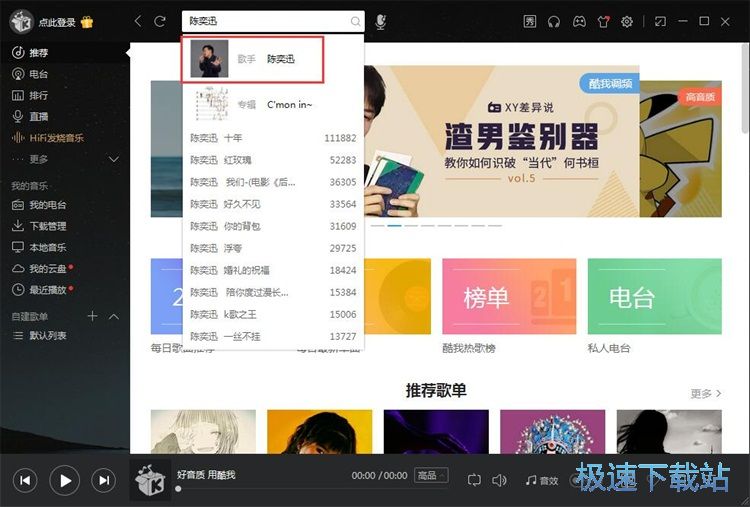Select album suggestion C'mon in~
The width and height of the screenshot is (750, 507).
[x=273, y=104]
